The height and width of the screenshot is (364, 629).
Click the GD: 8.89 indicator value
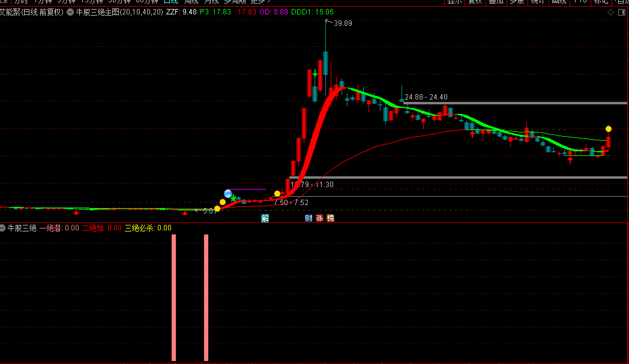274,12
